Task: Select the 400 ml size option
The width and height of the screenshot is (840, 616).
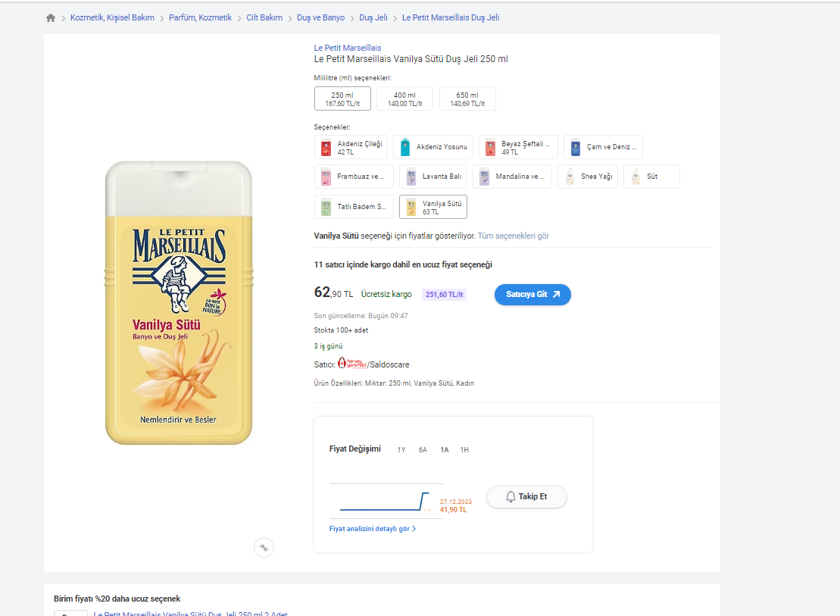Action: pyautogui.click(x=404, y=98)
